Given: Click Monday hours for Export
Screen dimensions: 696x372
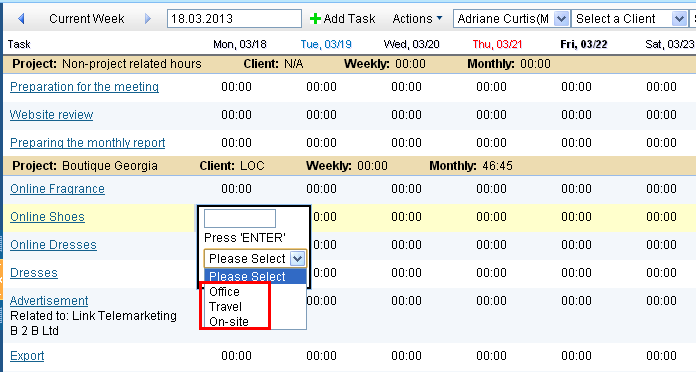Looking at the screenshot, I should [x=237, y=356].
